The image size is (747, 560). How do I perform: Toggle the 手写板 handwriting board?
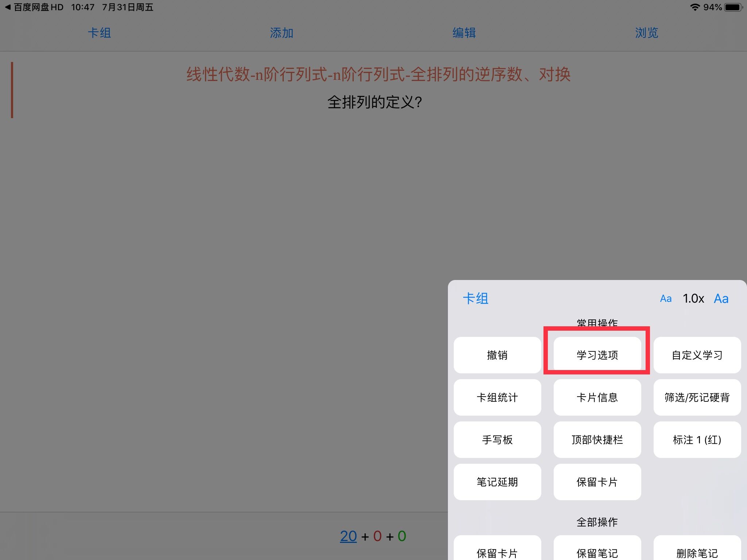497,439
